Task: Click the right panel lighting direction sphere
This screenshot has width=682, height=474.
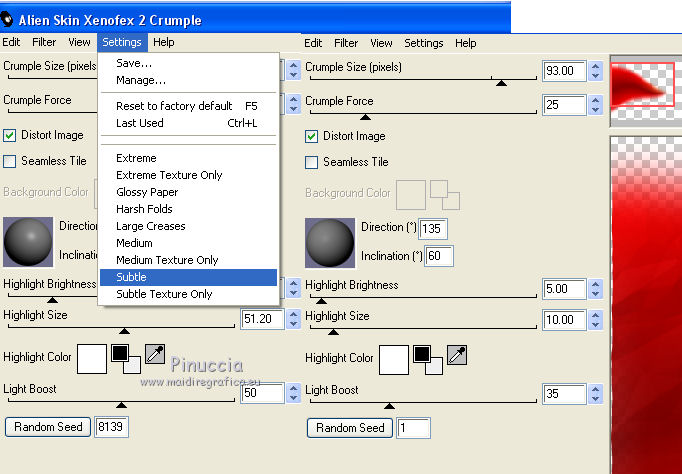Action: (330, 243)
